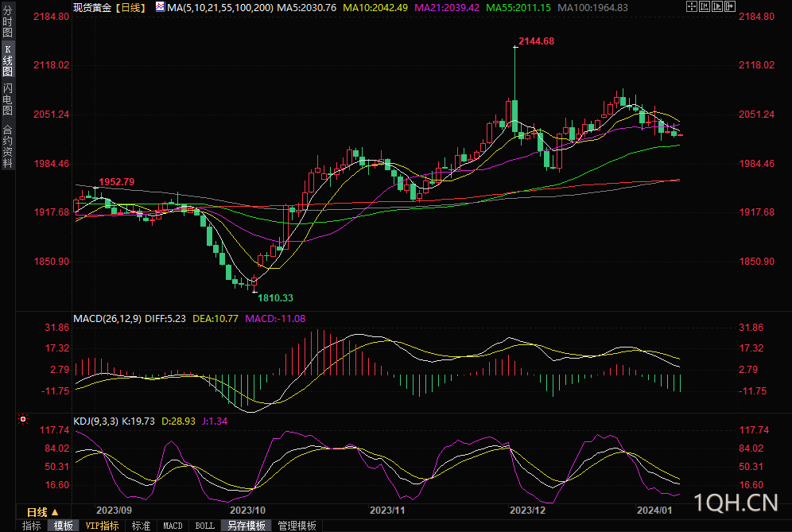
Task: Open the VIP指标 tab
Action: coord(102,526)
